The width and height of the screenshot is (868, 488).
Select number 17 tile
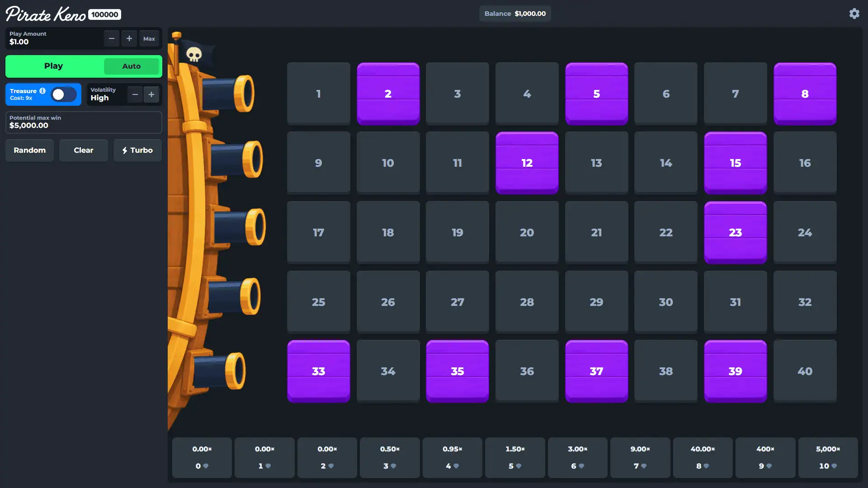[318, 233]
